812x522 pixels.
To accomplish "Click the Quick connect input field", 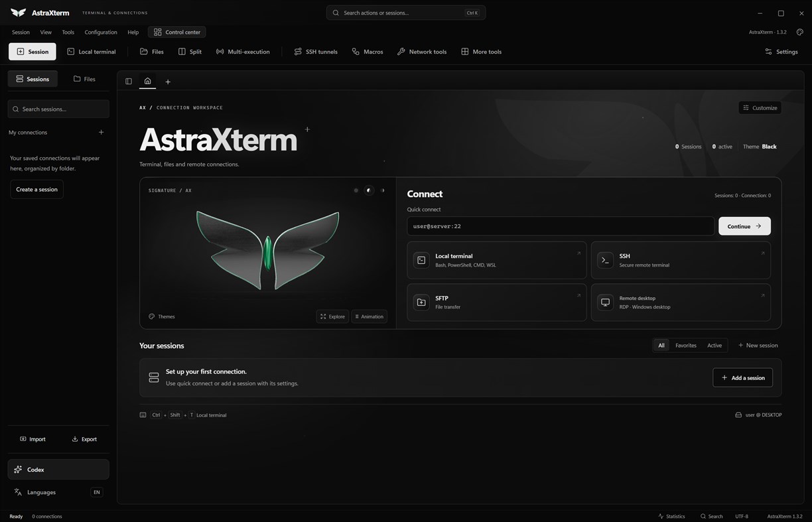I will (x=561, y=226).
